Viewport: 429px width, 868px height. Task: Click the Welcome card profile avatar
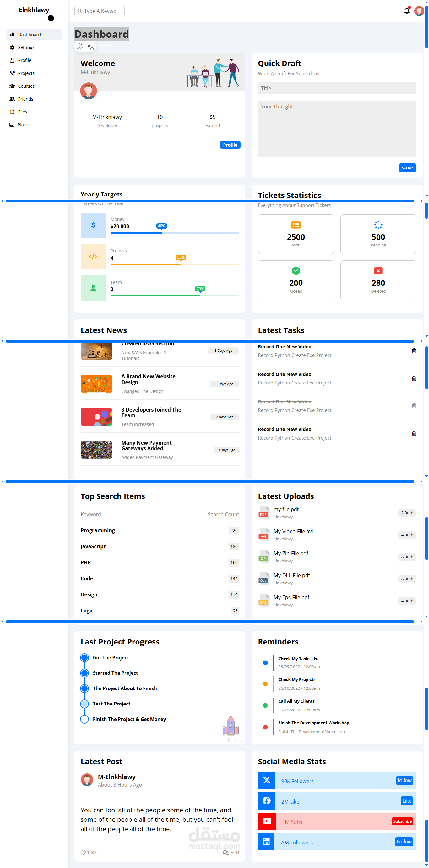pyautogui.click(x=88, y=91)
